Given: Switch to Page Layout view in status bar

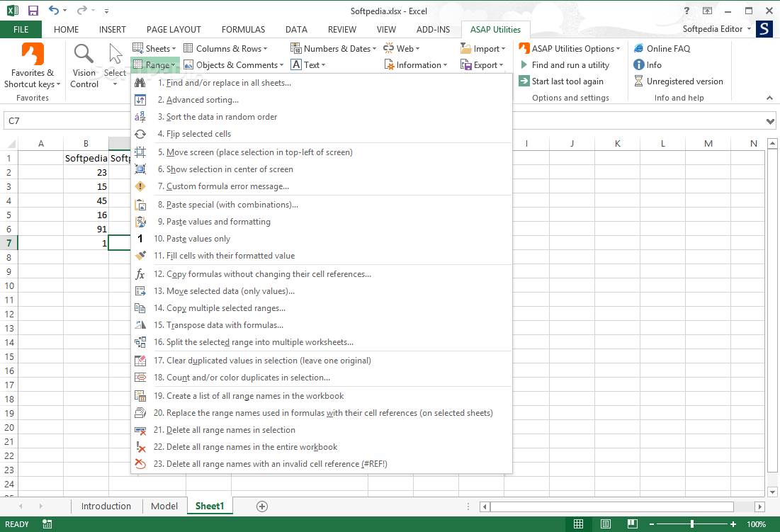Looking at the screenshot, I should (606, 524).
